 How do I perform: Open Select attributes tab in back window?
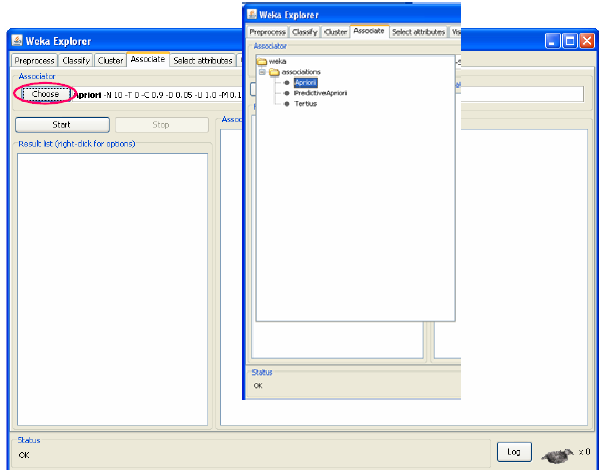click(x=203, y=60)
